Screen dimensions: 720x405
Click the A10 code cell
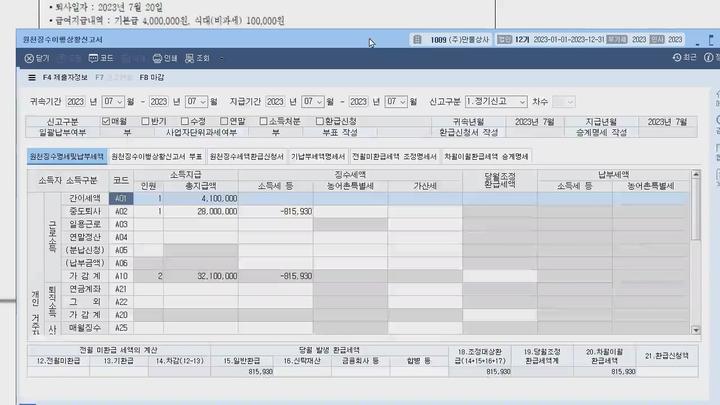tap(121, 276)
